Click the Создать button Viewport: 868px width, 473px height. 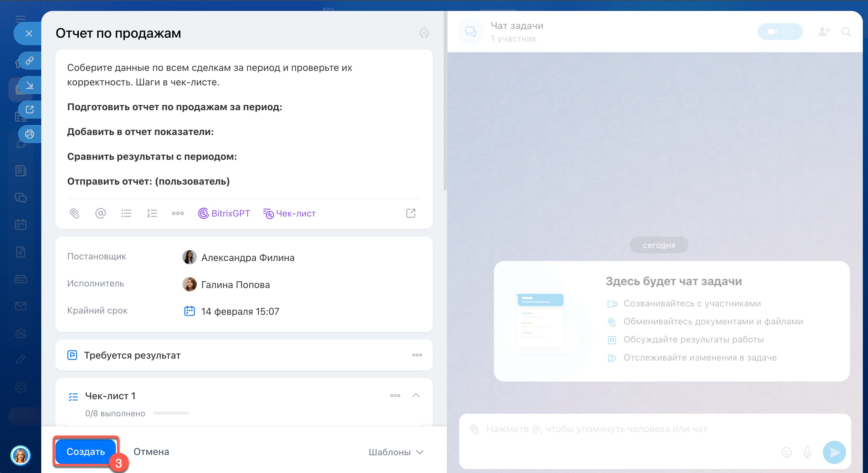coord(85,451)
